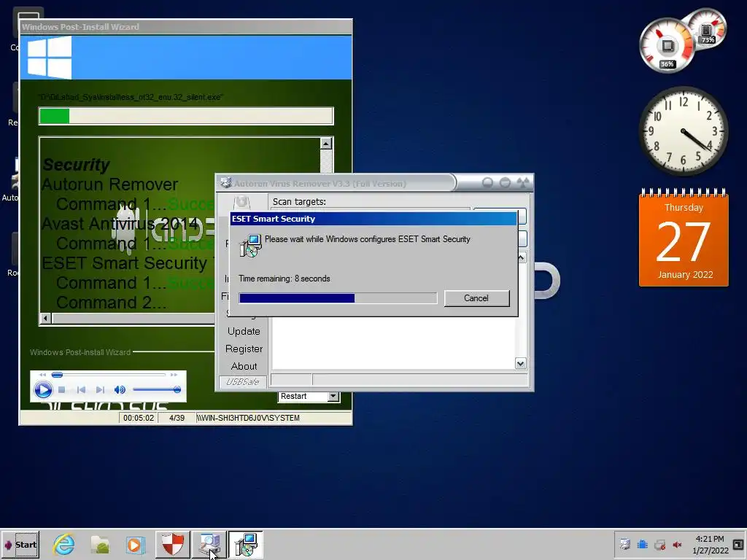The image size is (747, 560).
Task: Click the ESET Smart Security dialog title bar
Action: (373, 219)
